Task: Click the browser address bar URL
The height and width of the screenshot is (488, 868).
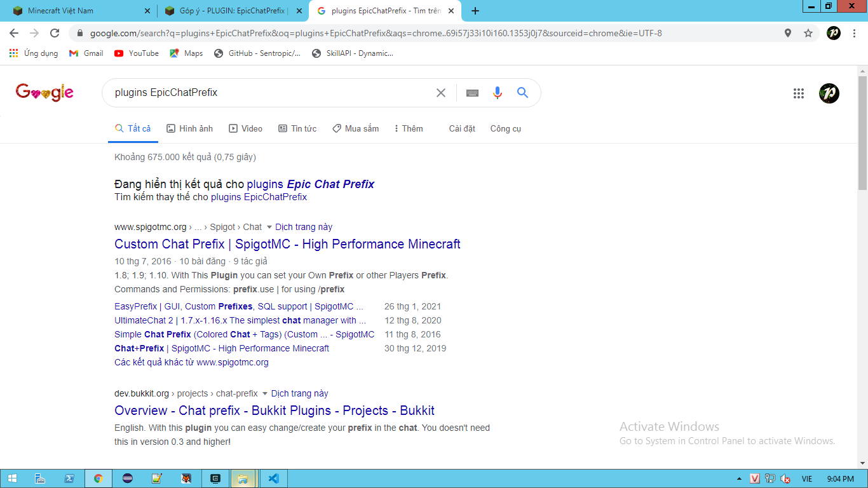Action: tap(376, 33)
